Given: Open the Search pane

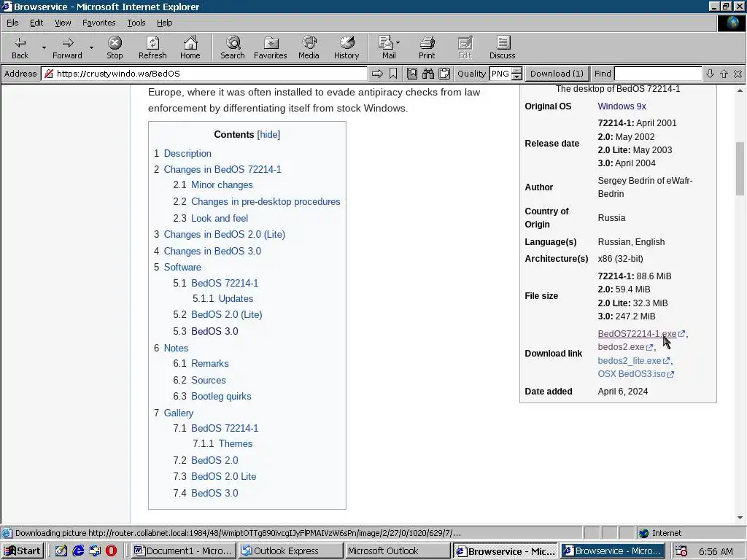Looking at the screenshot, I should coord(233,47).
